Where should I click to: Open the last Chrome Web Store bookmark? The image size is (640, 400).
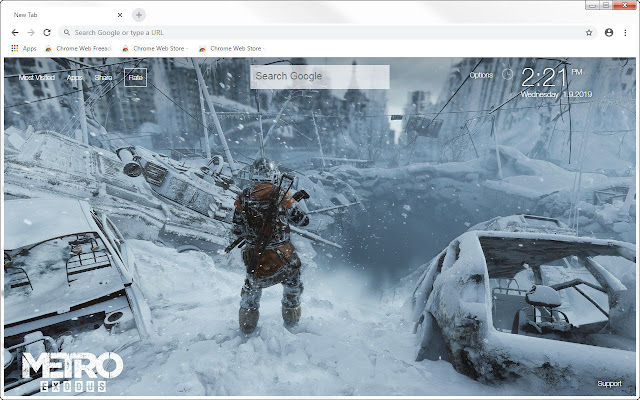pyautogui.click(x=232, y=48)
